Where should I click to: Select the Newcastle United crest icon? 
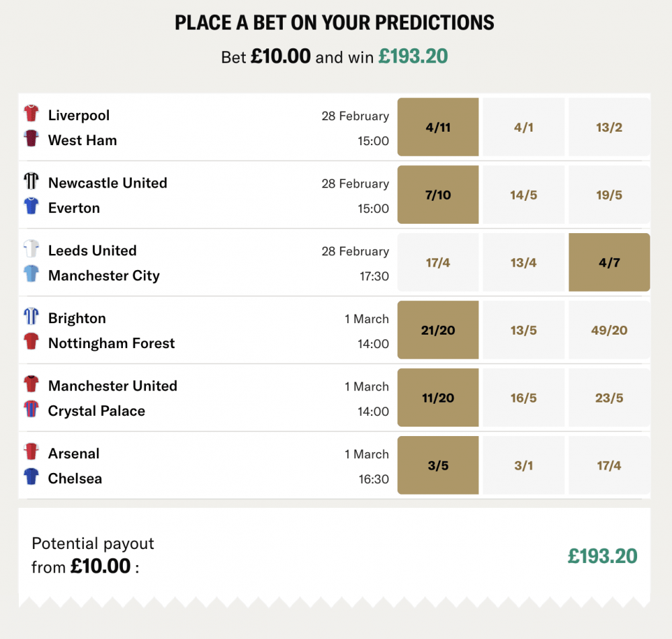click(x=32, y=182)
